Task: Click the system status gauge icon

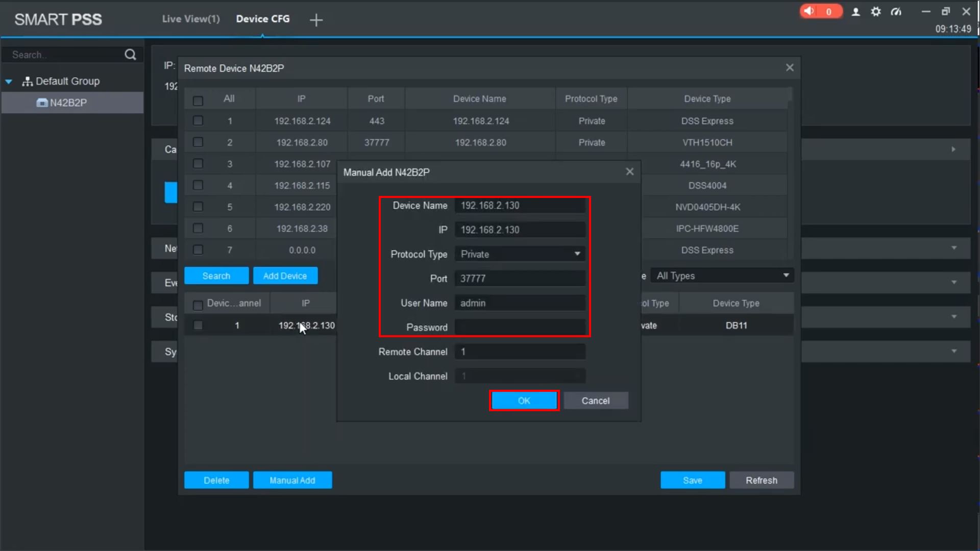Action: 896,12
